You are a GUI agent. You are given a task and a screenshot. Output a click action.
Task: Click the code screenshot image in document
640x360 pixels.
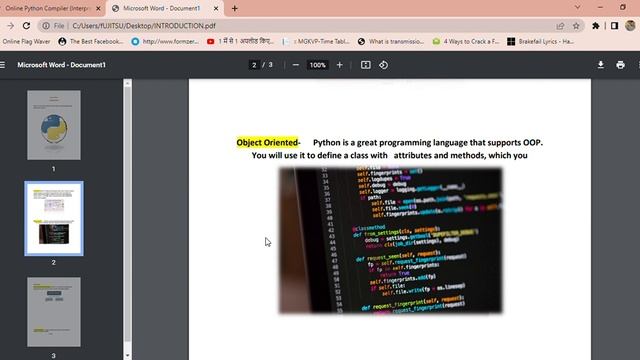coord(391,240)
